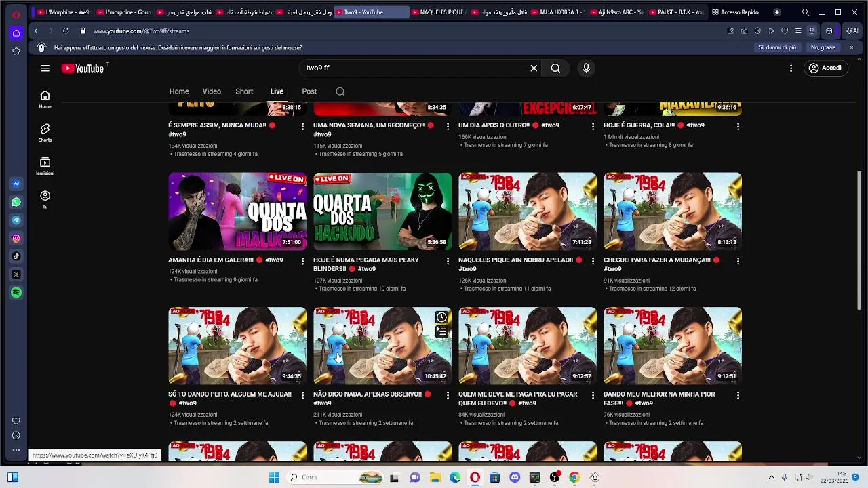
Task: Open Shorts in YouTube sidebar
Action: click(x=45, y=132)
